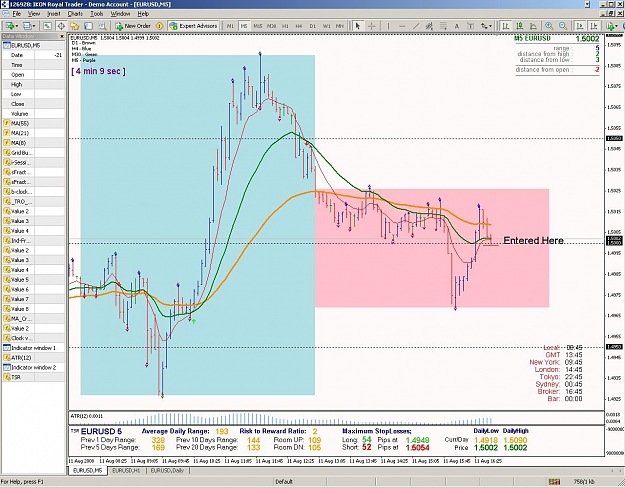Image resolution: width=625 pixels, height=488 pixels.
Task: Select the Text Label tool
Action: click(x=470, y=26)
